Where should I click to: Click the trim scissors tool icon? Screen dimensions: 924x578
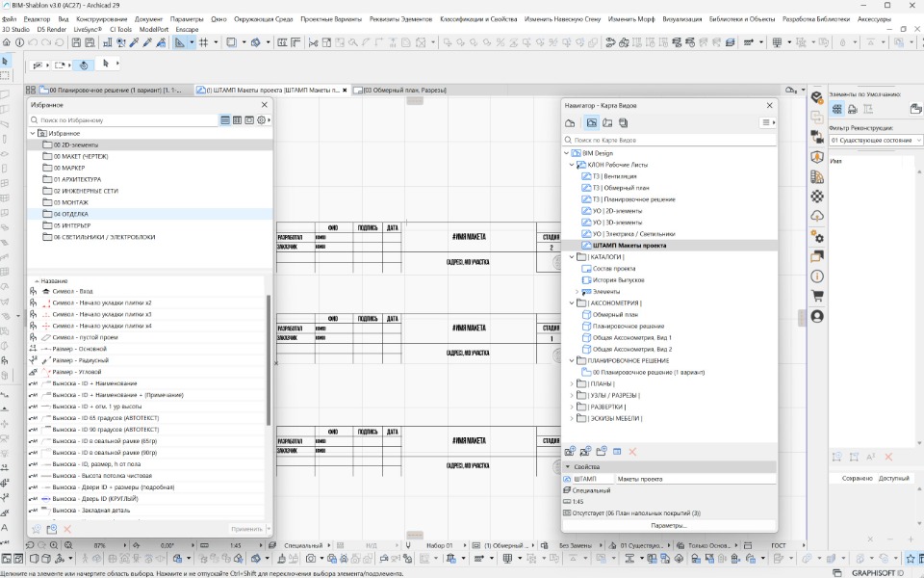tap(313, 42)
